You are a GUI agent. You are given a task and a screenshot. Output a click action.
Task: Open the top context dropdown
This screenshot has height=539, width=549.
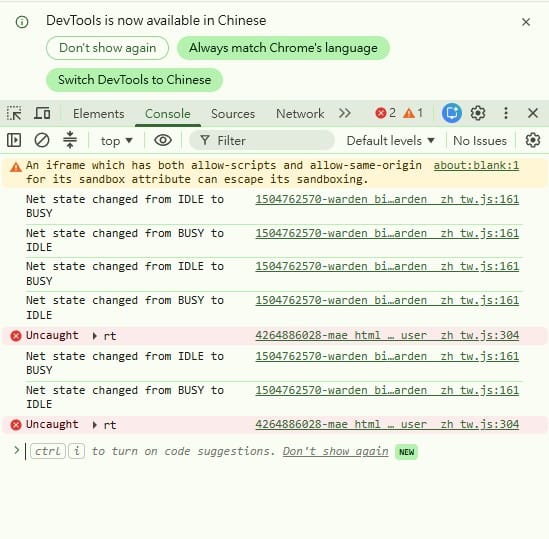coord(116,141)
